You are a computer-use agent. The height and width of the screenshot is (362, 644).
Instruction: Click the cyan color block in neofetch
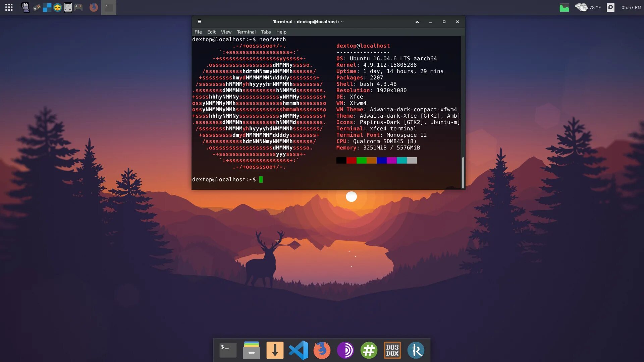point(401,160)
